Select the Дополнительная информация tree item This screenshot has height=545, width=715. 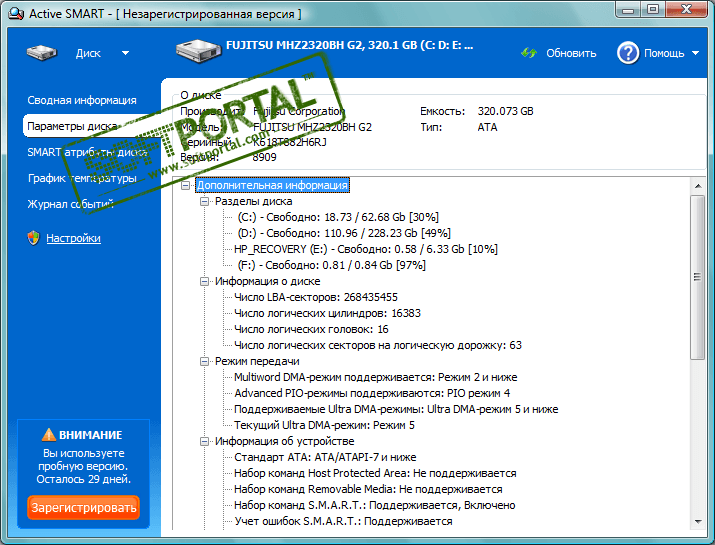pyautogui.click(x=272, y=185)
